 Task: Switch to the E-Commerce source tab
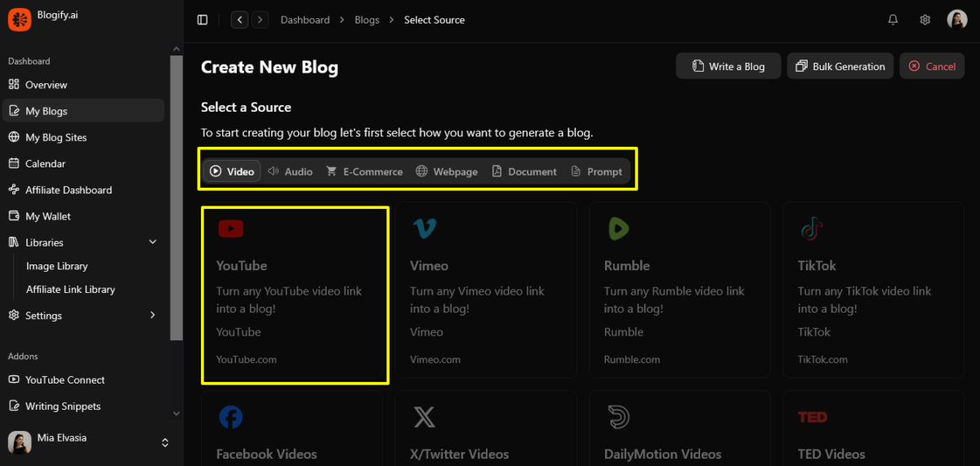point(364,171)
